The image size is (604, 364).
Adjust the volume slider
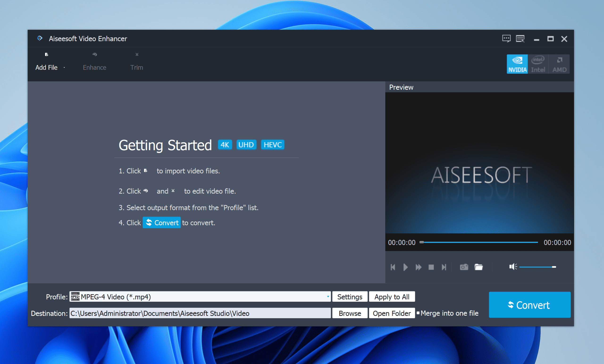[537, 267]
